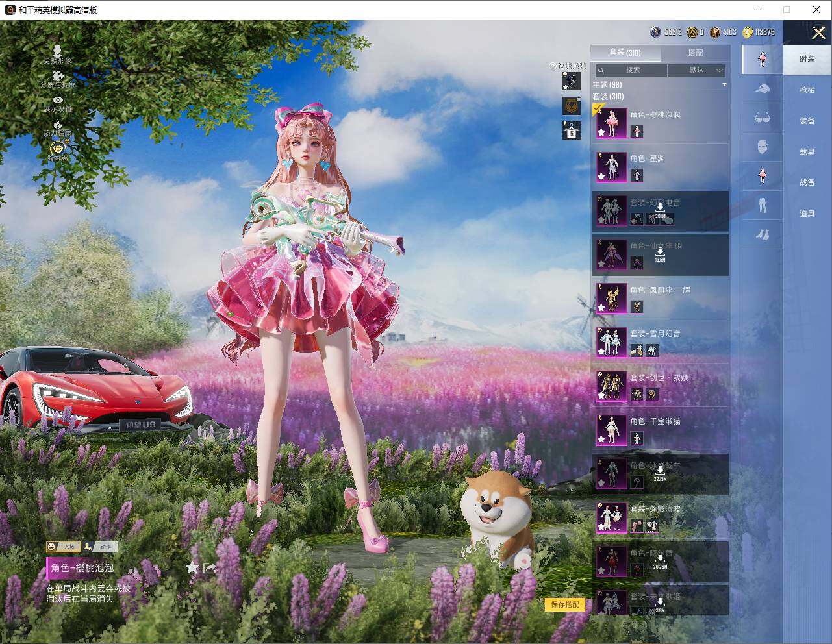The image size is (832, 644).
Task: Open the 搭配 matching tab
Action: [695, 53]
